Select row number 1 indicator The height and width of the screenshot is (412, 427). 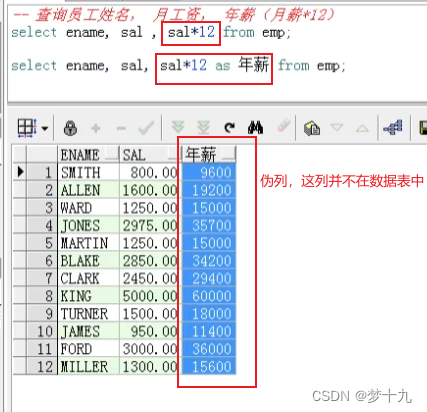coord(42,172)
